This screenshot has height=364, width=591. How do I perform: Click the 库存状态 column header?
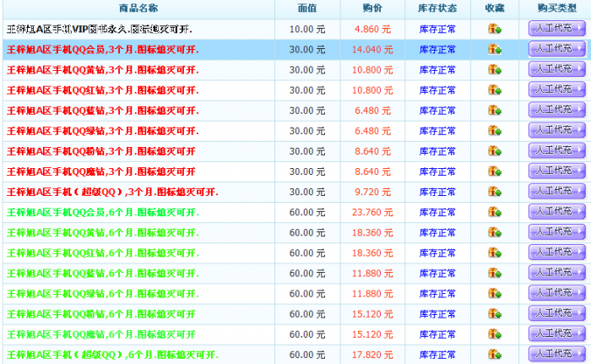click(x=437, y=8)
